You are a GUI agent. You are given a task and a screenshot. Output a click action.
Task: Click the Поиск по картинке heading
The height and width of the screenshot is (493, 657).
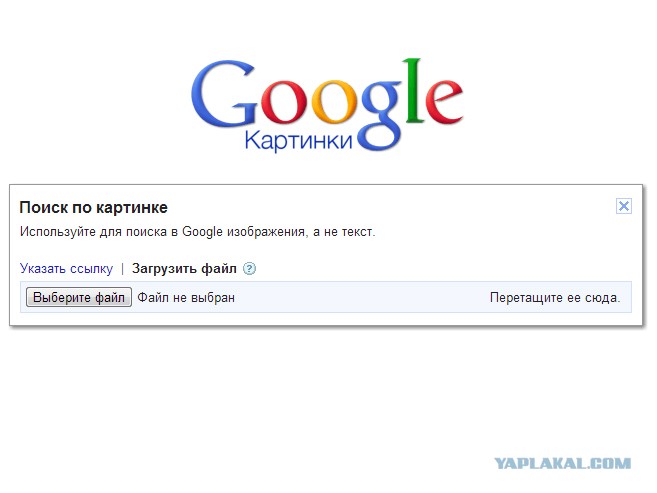point(93,208)
